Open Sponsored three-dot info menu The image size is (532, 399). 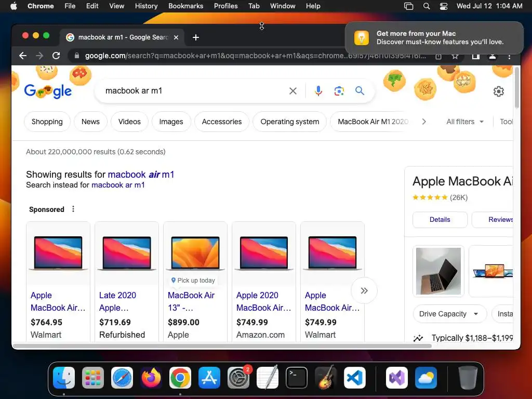tap(73, 209)
